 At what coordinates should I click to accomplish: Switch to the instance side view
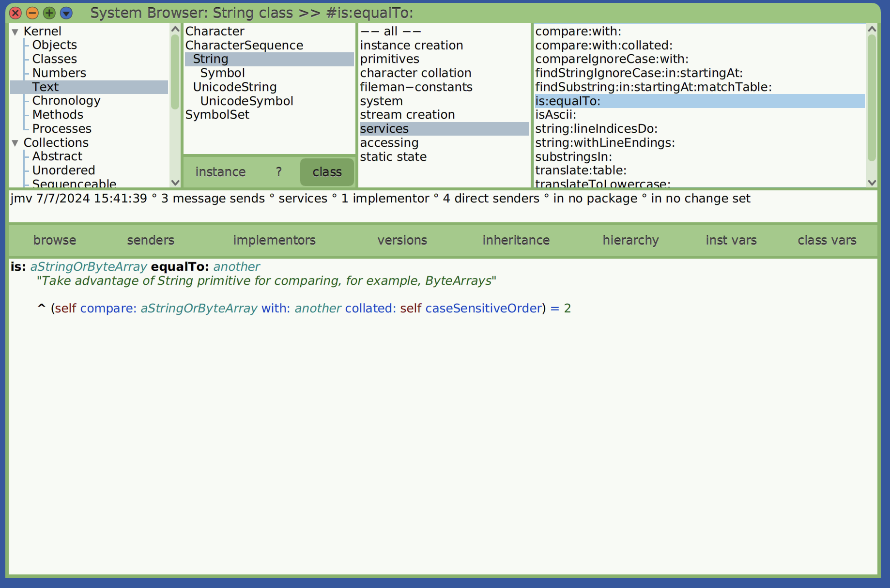pos(220,172)
